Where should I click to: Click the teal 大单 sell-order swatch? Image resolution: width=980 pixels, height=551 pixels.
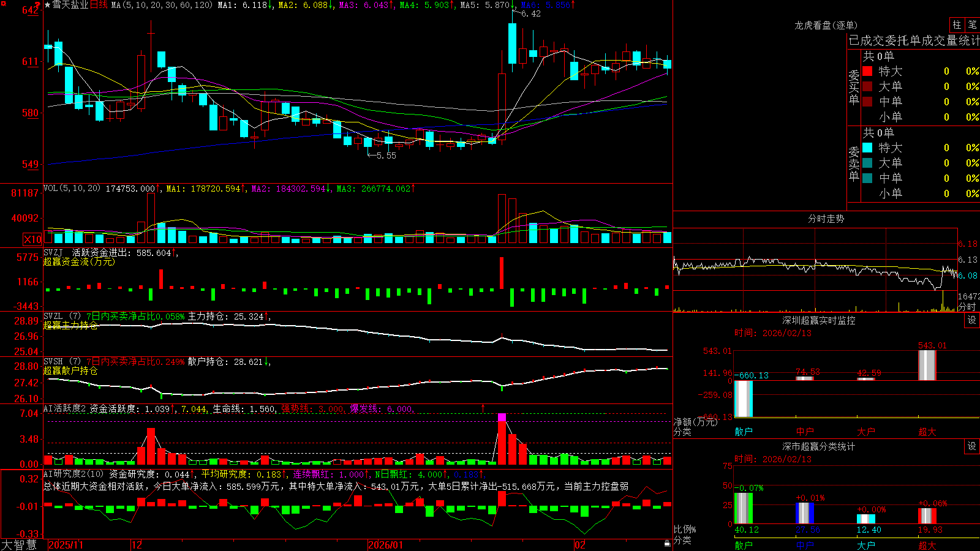pos(867,163)
